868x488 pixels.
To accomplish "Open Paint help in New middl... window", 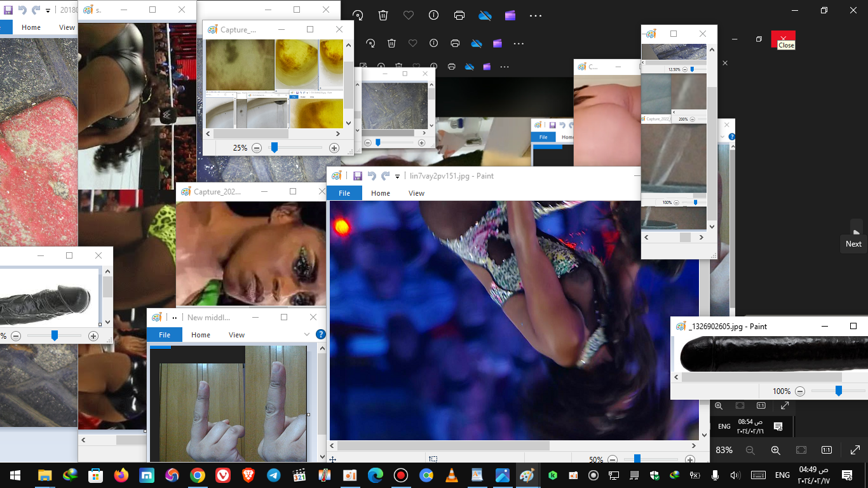I will [320, 334].
